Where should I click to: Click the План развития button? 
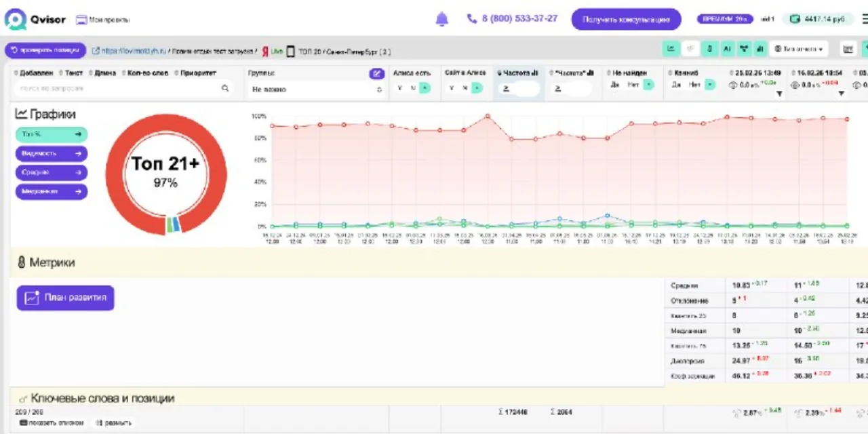pyautogui.click(x=66, y=298)
